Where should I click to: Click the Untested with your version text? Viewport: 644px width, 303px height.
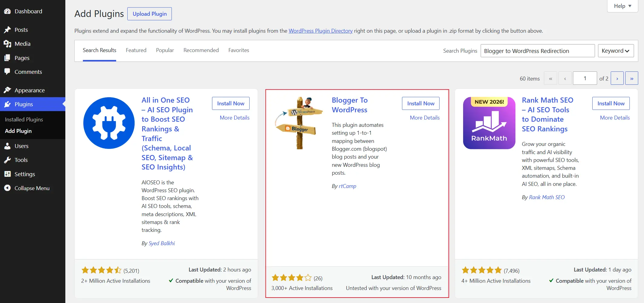[x=394, y=288]
